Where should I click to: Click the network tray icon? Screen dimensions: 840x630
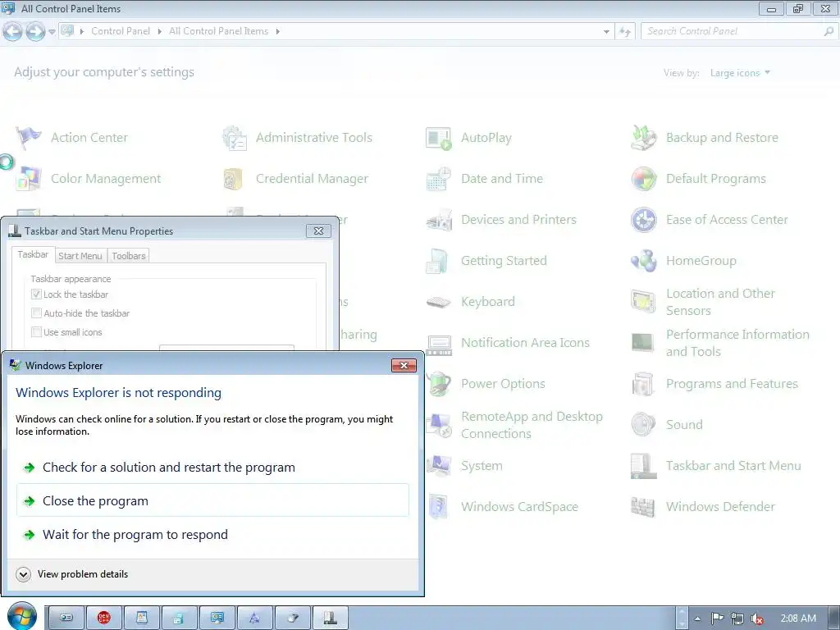click(x=737, y=619)
